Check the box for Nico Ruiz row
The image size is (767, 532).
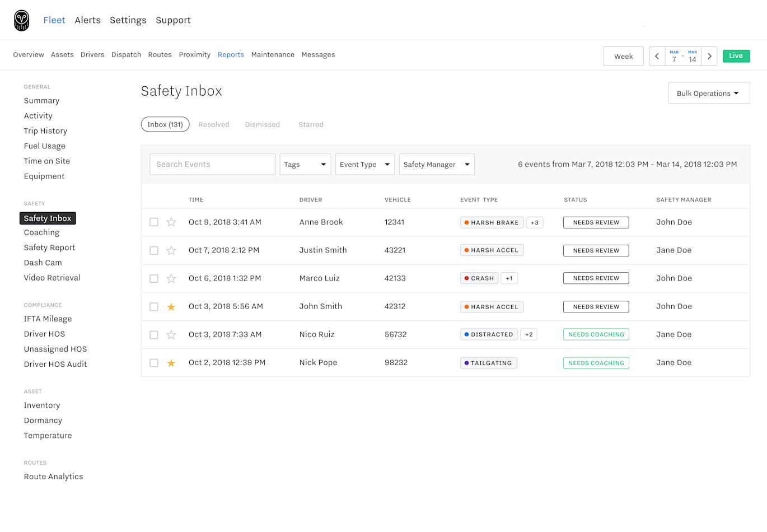pos(154,335)
